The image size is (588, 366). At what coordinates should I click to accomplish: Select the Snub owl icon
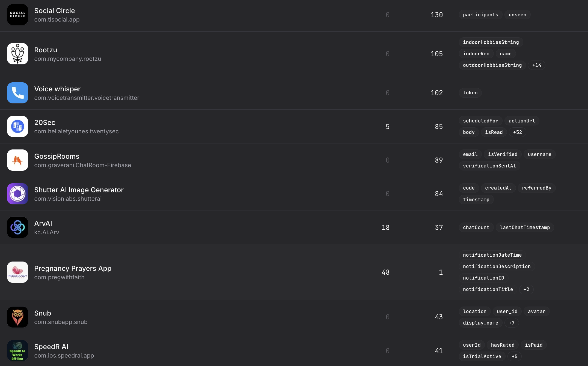[17, 317]
